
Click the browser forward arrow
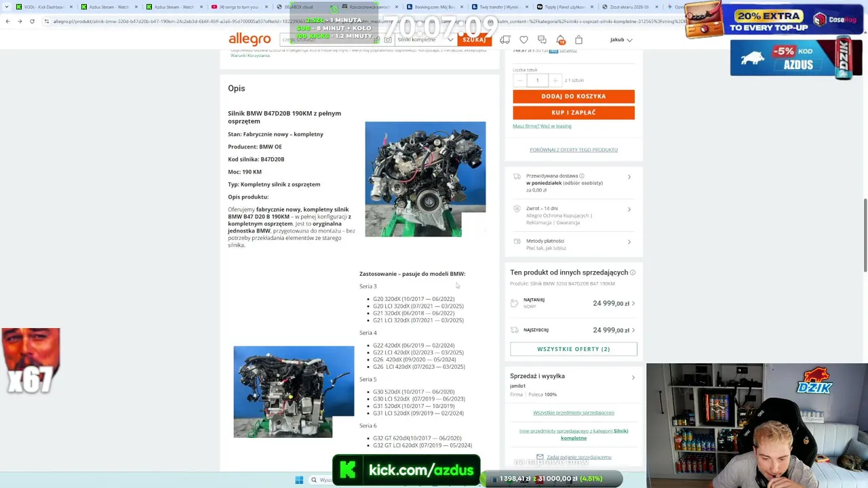[20, 21]
